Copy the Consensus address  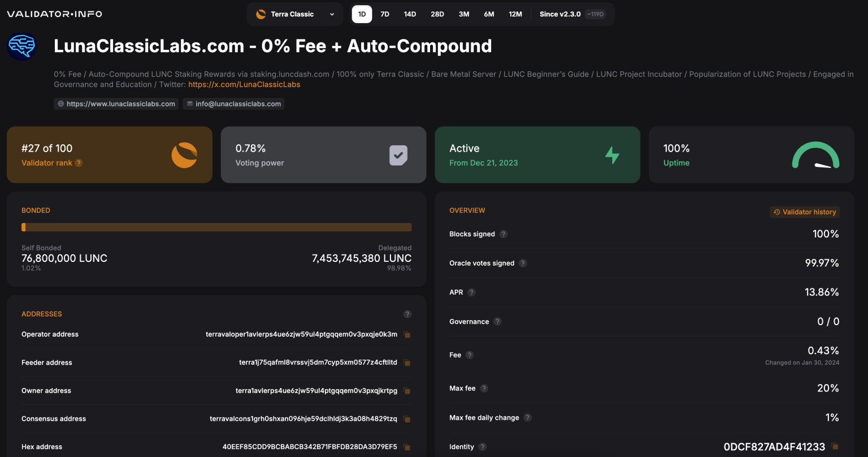pos(407,419)
